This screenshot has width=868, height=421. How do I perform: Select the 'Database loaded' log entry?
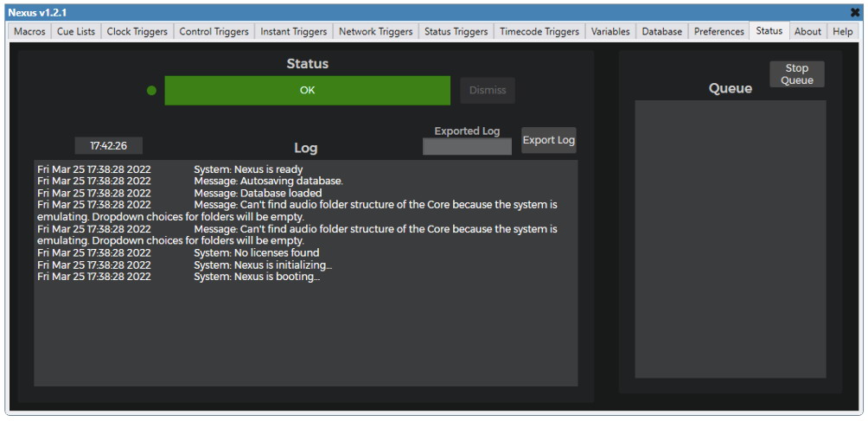tap(179, 193)
